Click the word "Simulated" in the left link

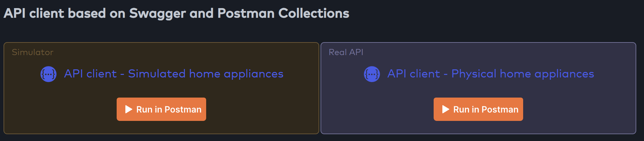(x=157, y=74)
